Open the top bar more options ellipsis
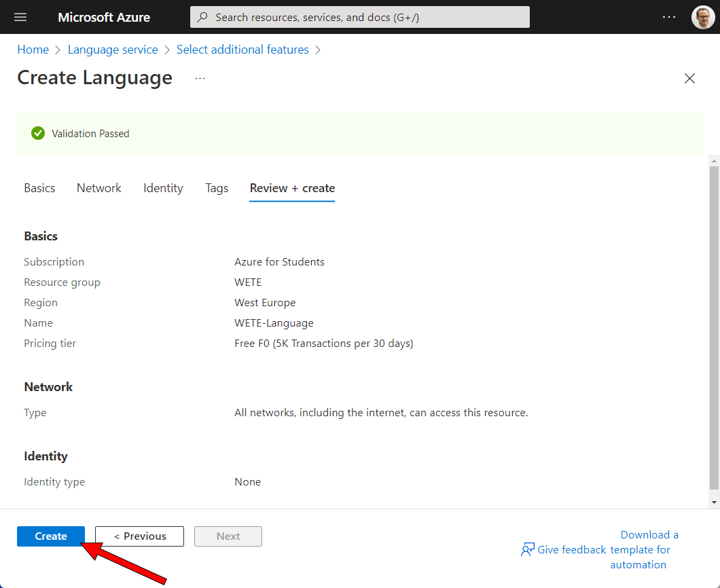Screen dimensions: 720x588 point(668,17)
